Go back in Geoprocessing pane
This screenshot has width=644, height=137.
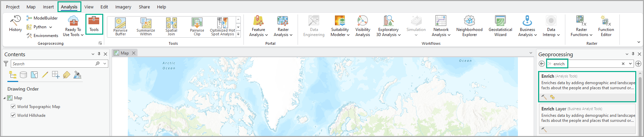pos(542,64)
